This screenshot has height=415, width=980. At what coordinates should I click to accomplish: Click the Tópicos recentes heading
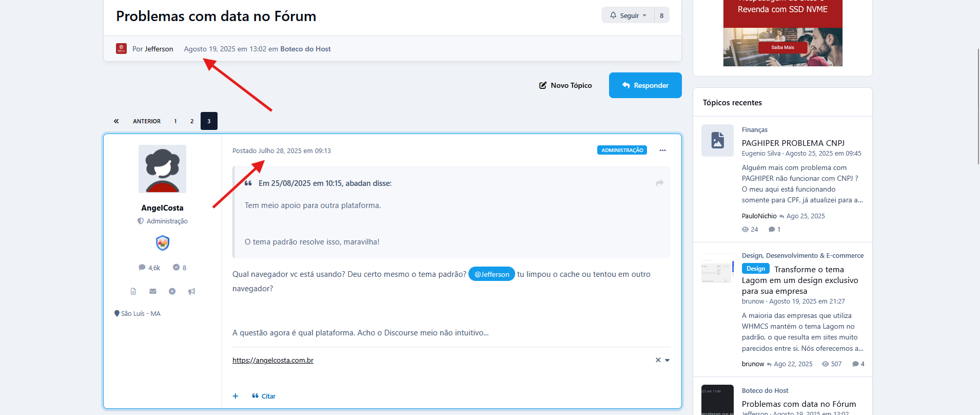(732, 103)
